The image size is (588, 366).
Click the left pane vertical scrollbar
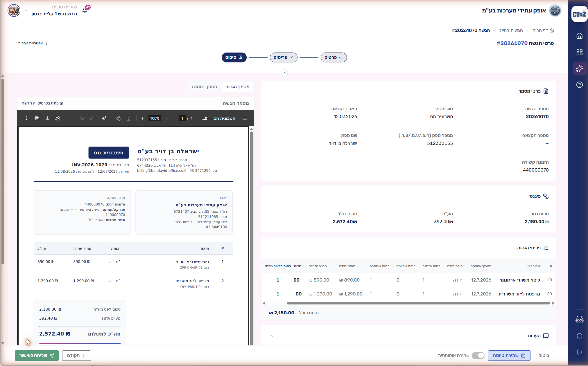click(3, 171)
